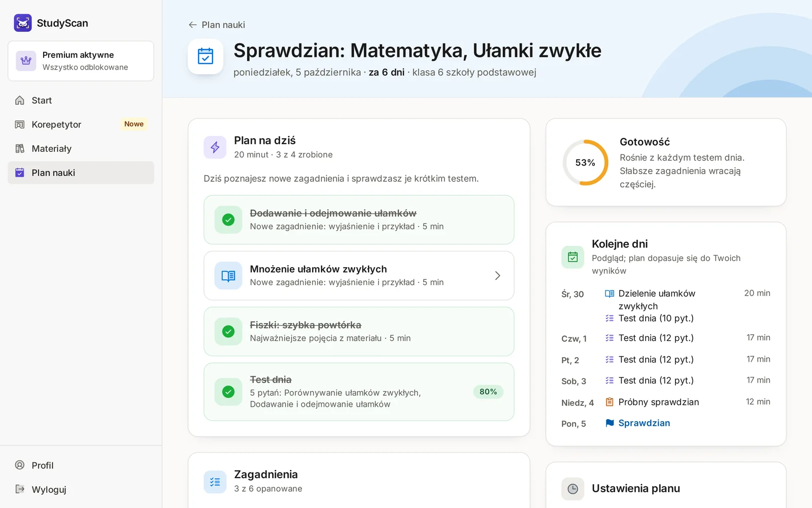Click the book icon of Dzielenie ułamków zwykłych

coord(610,294)
